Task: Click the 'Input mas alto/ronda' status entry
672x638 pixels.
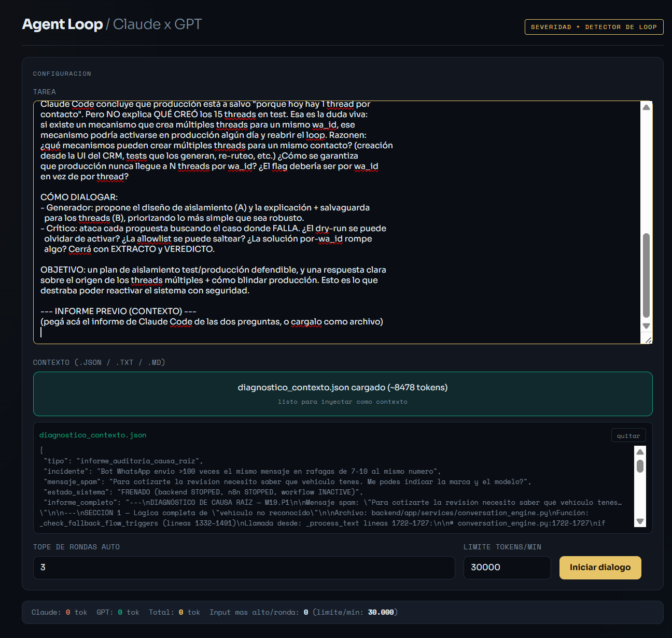Action: tap(303, 612)
